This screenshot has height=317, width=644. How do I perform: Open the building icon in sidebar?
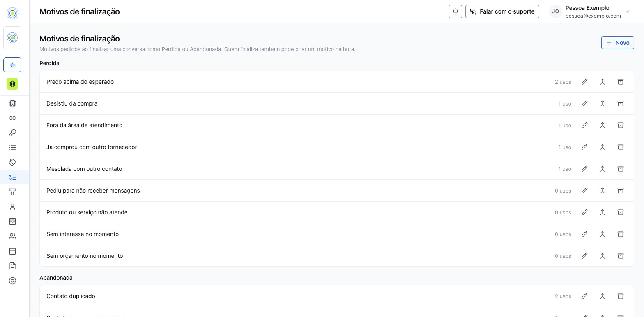pyautogui.click(x=12, y=103)
